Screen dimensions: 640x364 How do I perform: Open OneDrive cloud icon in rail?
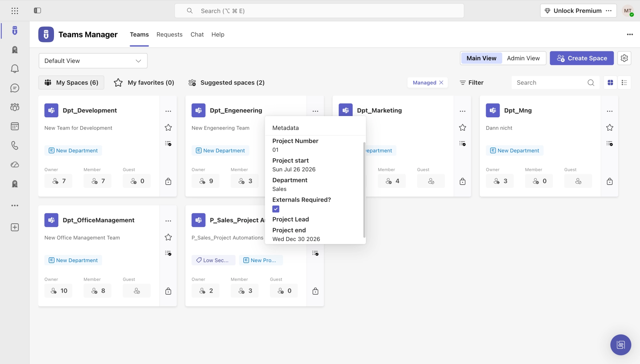pyautogui.click(x=15, y=165)
